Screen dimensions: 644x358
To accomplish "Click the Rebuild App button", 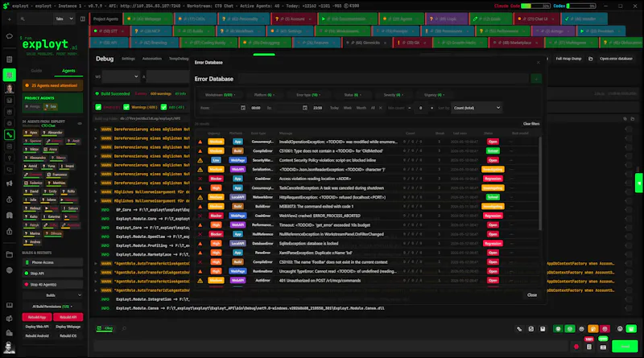I will [37, 317].
